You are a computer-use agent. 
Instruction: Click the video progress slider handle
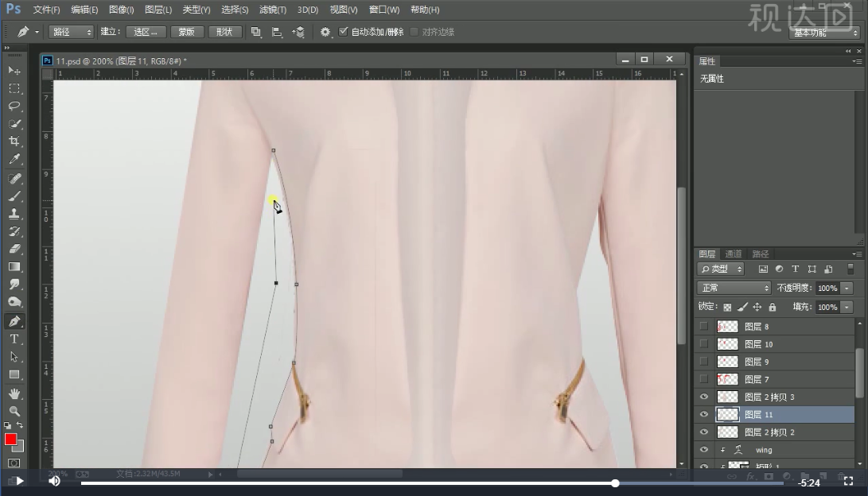click(x=615, y=483)
